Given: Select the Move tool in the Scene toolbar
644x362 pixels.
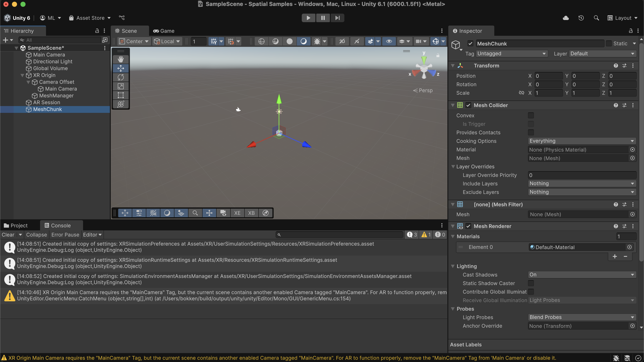Looking at the screenshot, I should pyautogui.click(x=121, y=68).
